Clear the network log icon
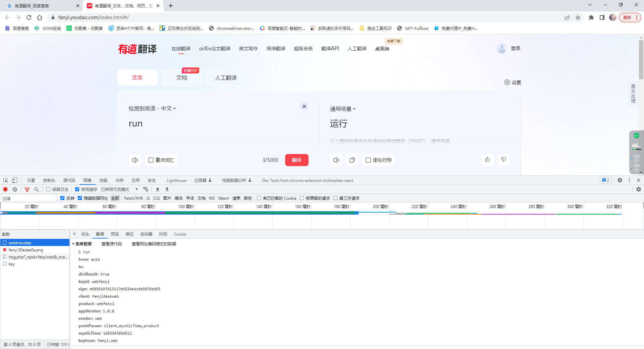This screenshot has height=349, width=644. point(15,189)
